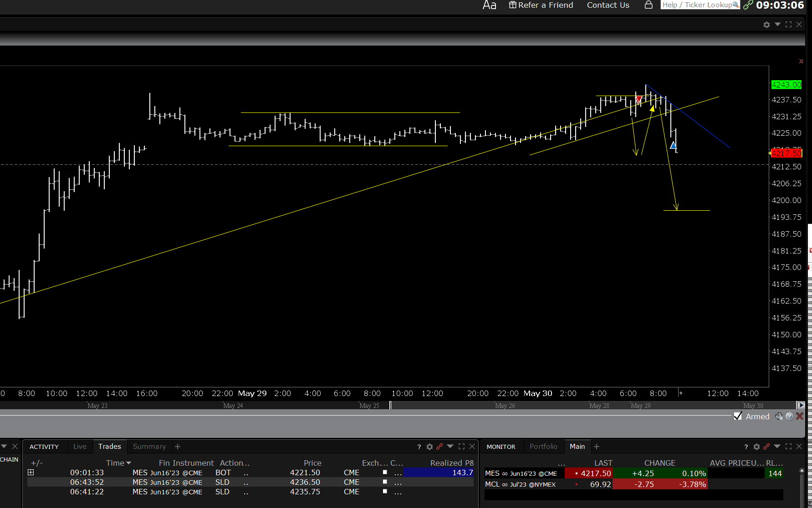Open chart panel settings gear icon
The image size is (812, 508).
[766, 25]
